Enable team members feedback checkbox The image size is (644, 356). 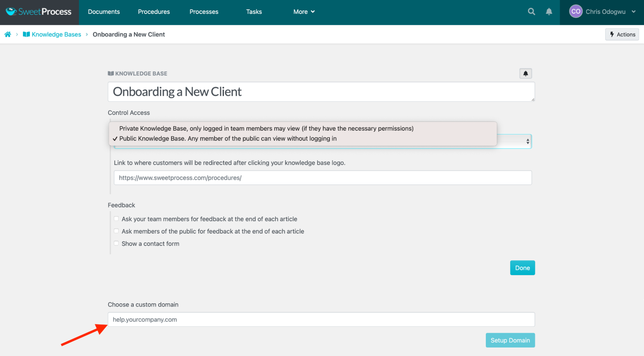click(x=116, y=219)
